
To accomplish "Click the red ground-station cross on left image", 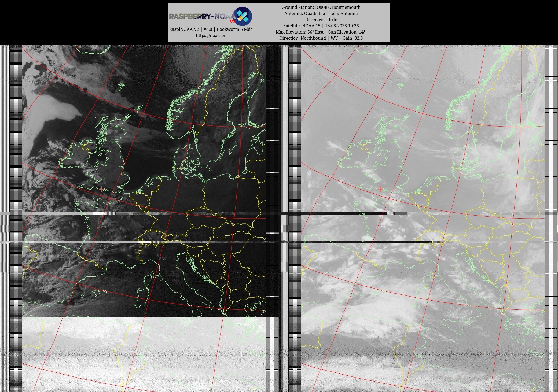I will point(101,189).
